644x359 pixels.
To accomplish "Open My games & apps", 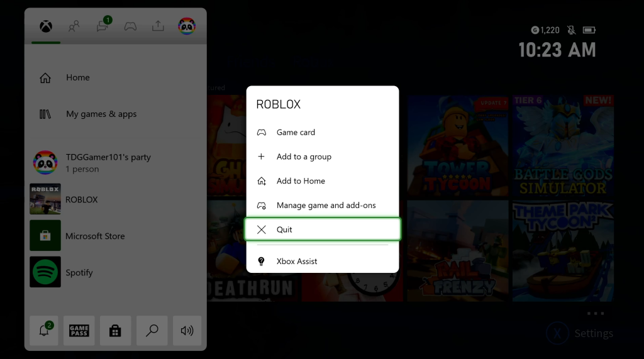I will [115, 114].
